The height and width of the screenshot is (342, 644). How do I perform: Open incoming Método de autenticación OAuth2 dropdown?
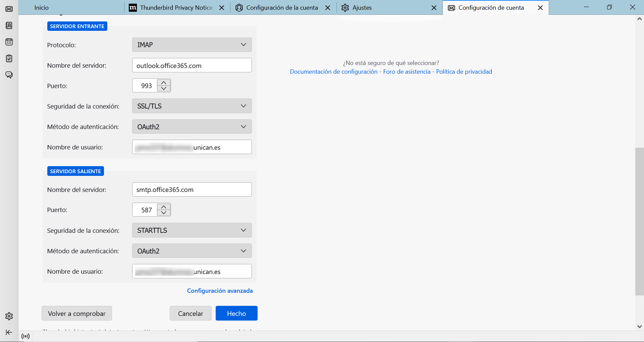192,127
